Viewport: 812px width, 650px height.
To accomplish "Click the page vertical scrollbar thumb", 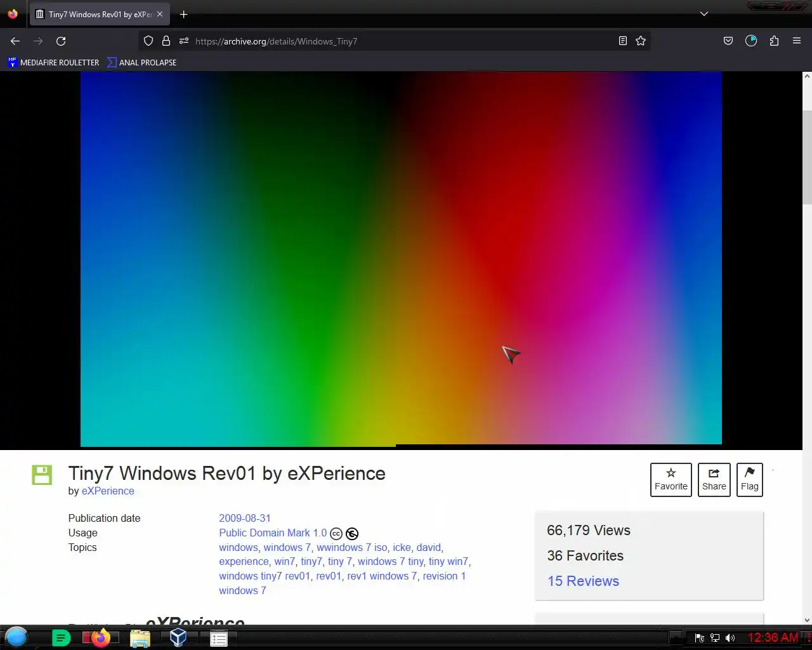I will 807,157.
